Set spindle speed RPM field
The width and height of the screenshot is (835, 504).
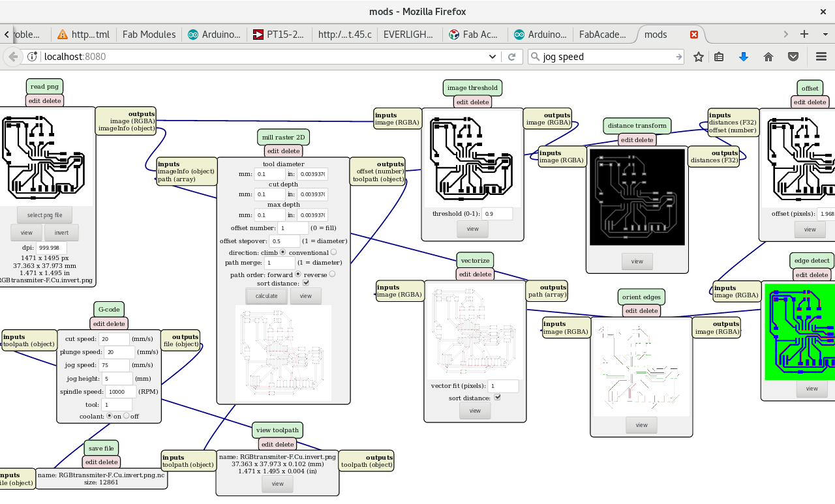[121, 392]
